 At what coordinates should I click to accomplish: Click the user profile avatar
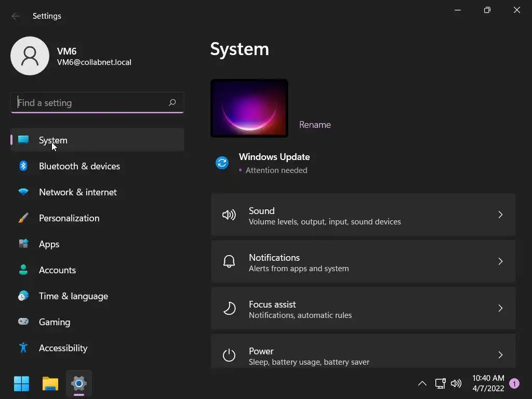click(x=30, y=56)
